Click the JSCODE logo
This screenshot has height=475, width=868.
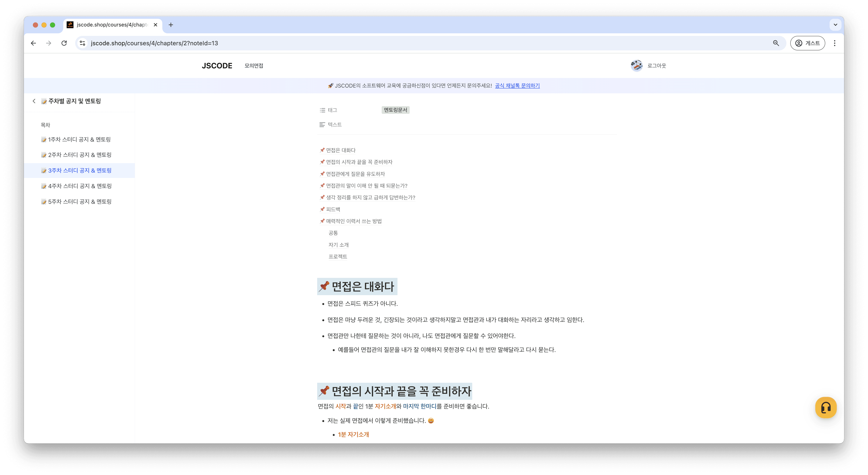coord(217,66)
